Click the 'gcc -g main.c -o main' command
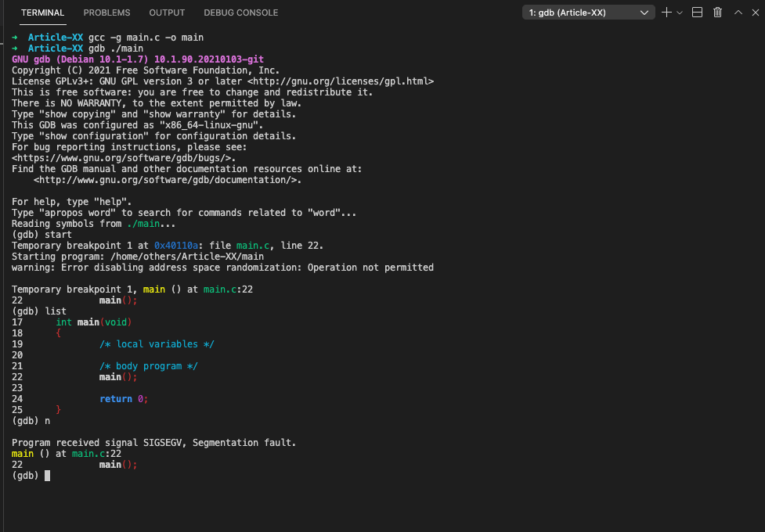765x532 pixels. point(146,38)
